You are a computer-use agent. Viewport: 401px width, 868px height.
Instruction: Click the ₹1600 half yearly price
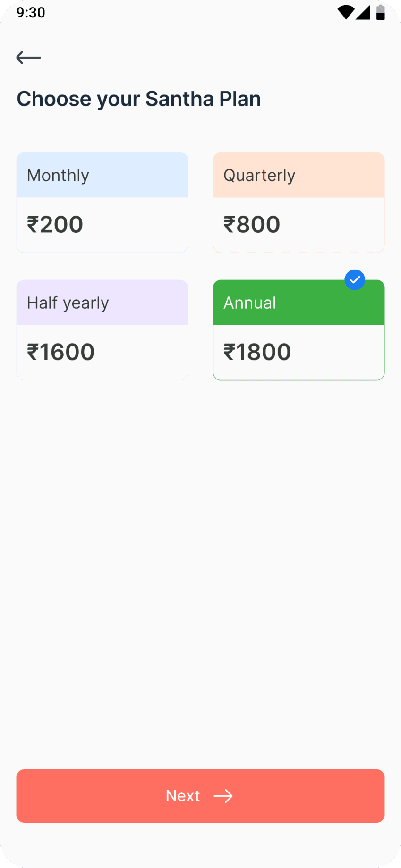click(x=60, y=352)
